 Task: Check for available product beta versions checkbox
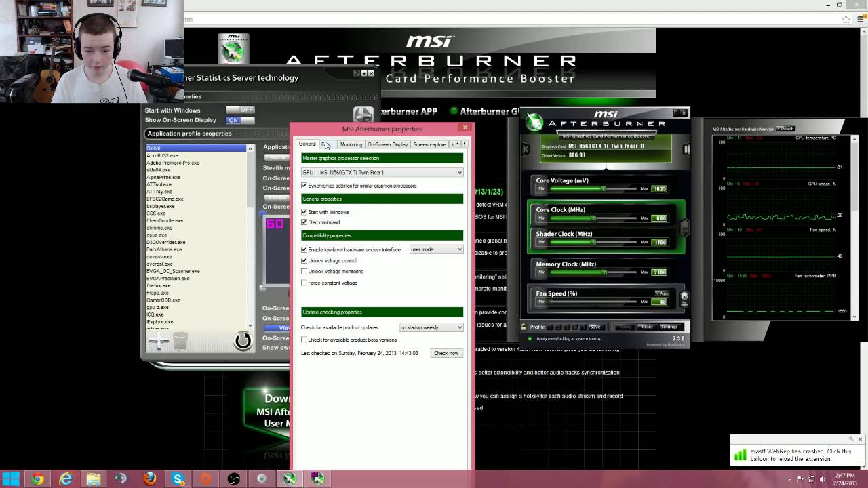(304, 340)
